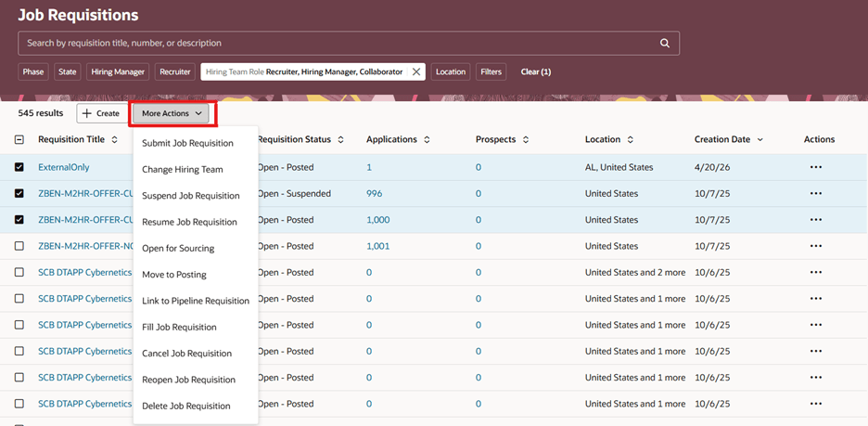This screenshot has width=868, height=426.
Task: Sort by Requisition Title column arrows
Action: [115, 140]
